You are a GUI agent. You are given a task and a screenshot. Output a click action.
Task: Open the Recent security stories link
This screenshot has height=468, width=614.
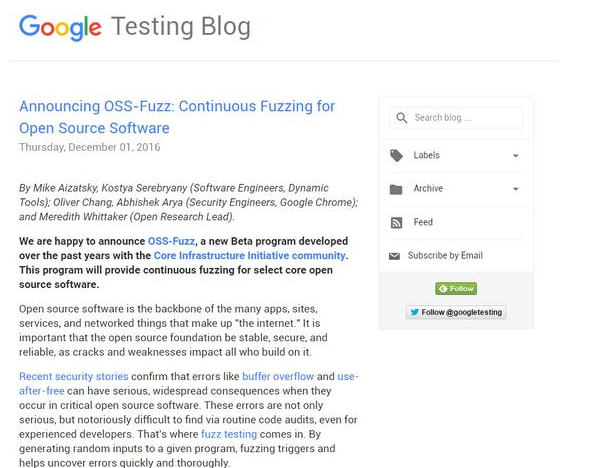[74, 376]
